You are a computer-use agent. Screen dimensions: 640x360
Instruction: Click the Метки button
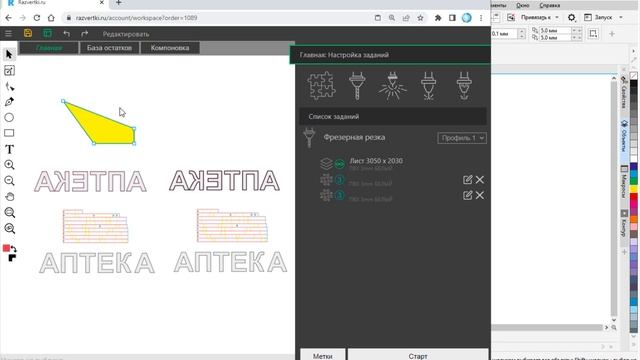click(x=322, y=355)
